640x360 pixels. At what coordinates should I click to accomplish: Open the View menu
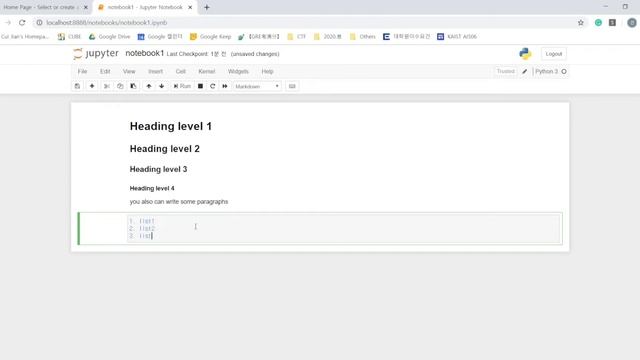tap(129, 71)
